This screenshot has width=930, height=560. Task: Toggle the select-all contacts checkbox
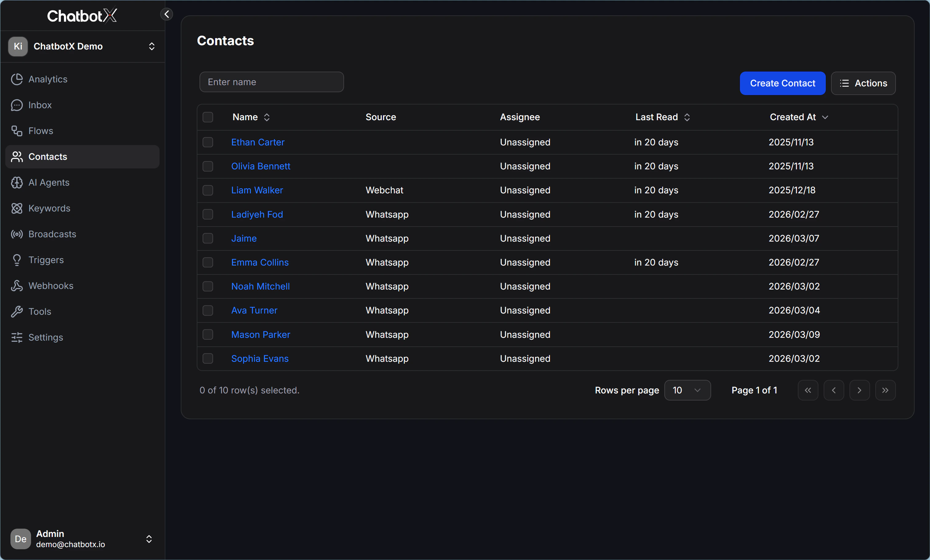(x=208, y=117)
